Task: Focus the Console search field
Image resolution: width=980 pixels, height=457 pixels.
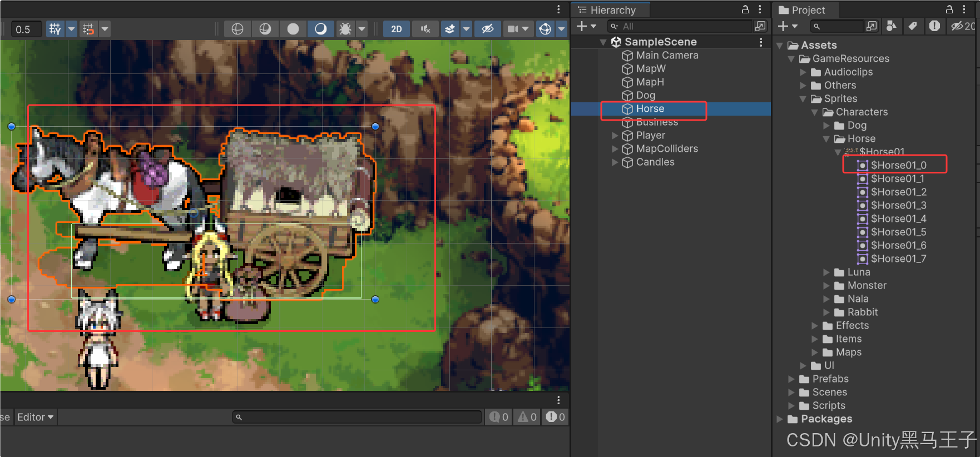Action: click(357, 417)
